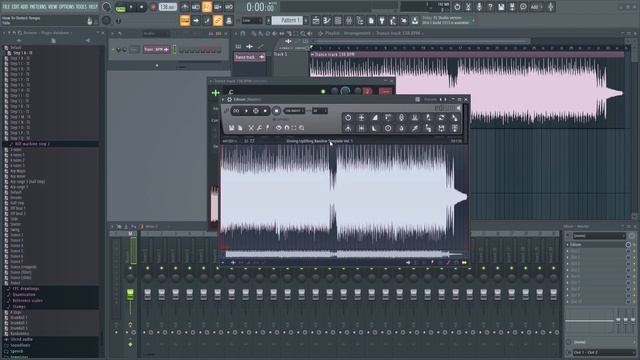Screen dimensions: 640x360
Task: Open the Edison disk file menu icon
Action: [231, 128]
